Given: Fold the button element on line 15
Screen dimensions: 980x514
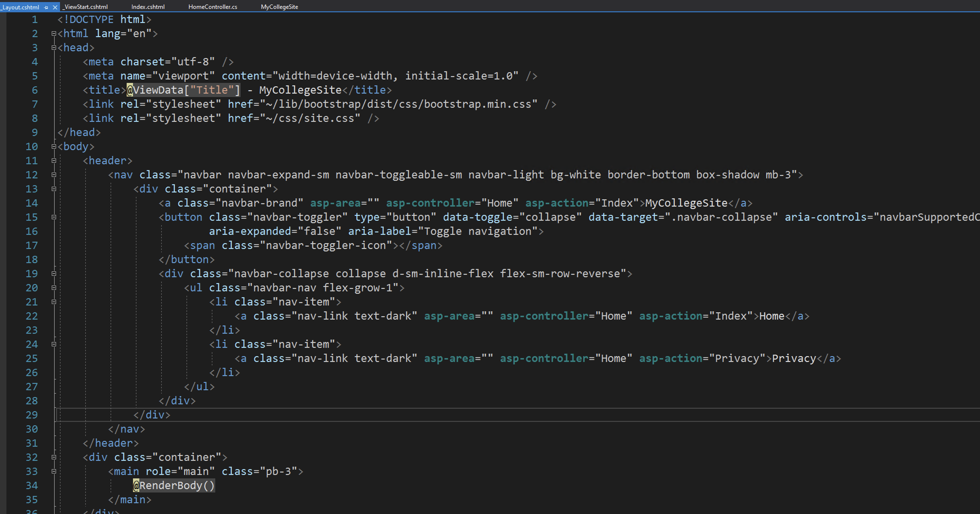Looking at the screenshot, I should [54, 217].
